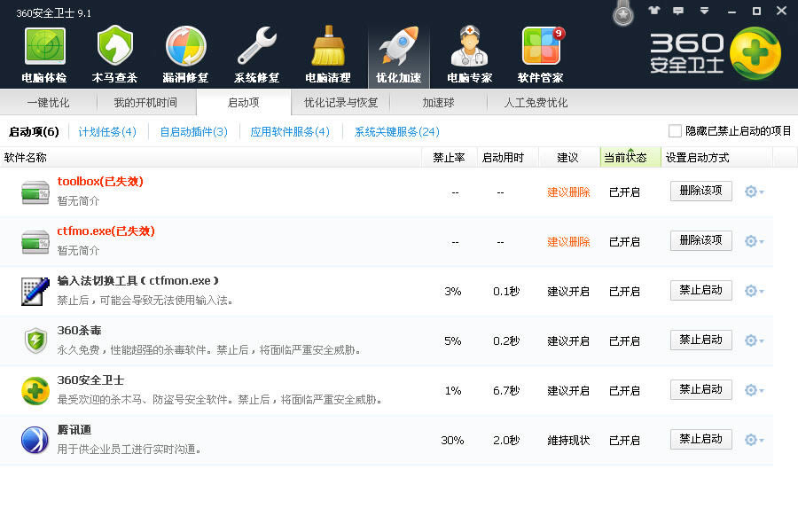798x532 pixels.
Task: Expand gear dropdown for toolbox row
Action: [x=754, y=192]
